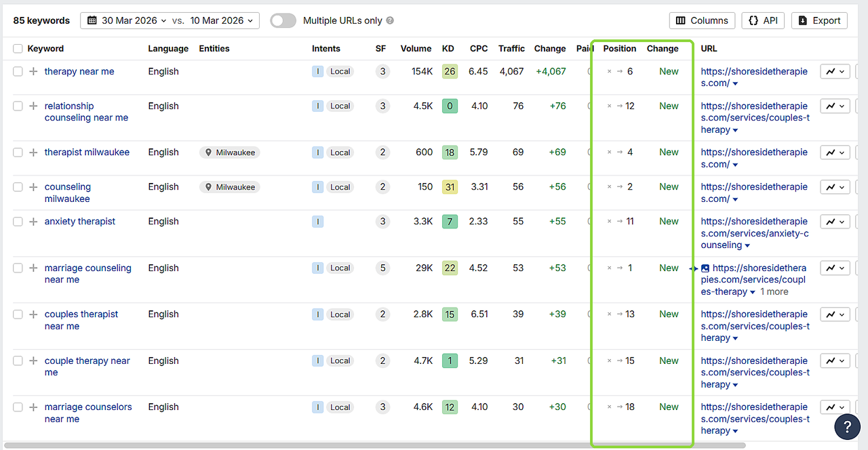Click CPC value '6.51' for couples therapist

click(x=478, y=314)
